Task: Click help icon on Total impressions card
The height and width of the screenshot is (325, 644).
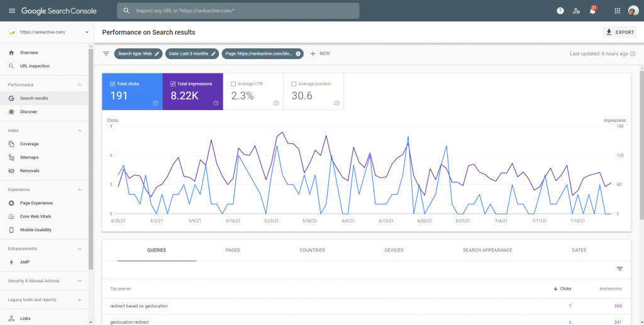Action: pos(216,103)
